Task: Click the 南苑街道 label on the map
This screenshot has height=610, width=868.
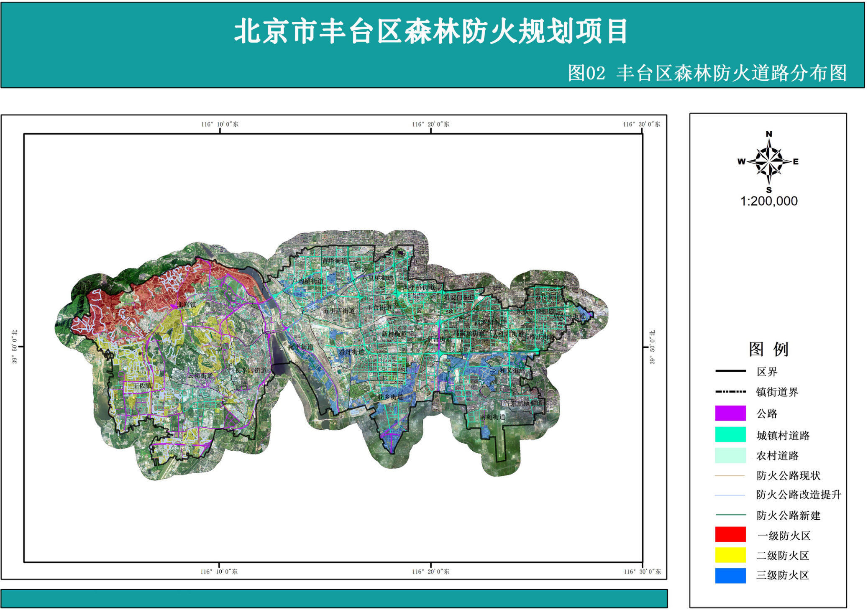Action: tap(492, 417)
